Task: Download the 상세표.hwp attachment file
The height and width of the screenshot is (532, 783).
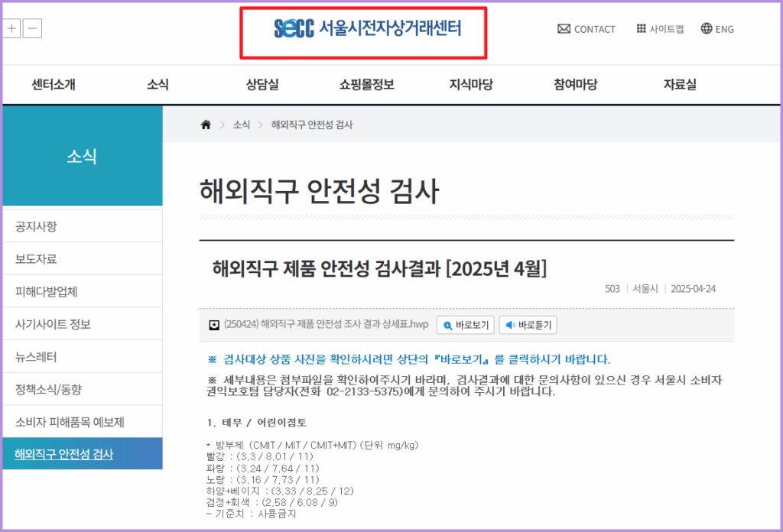Action: coord(326,324)
